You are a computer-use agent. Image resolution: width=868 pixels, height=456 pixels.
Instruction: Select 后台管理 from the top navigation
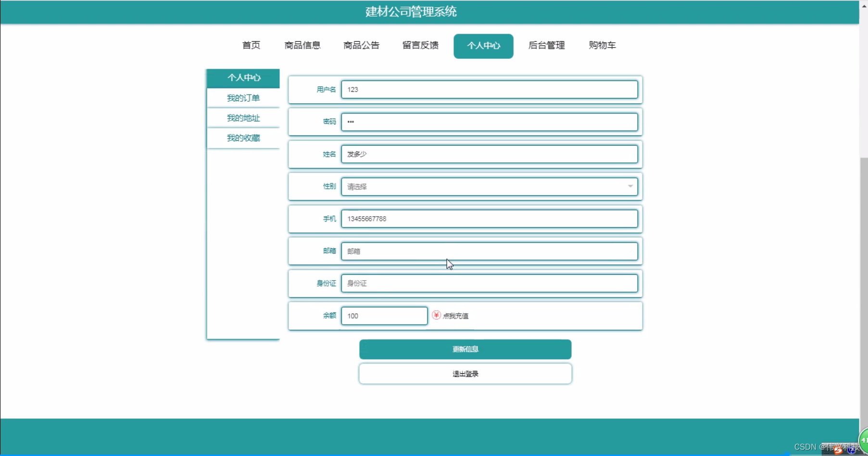point(546,46)
